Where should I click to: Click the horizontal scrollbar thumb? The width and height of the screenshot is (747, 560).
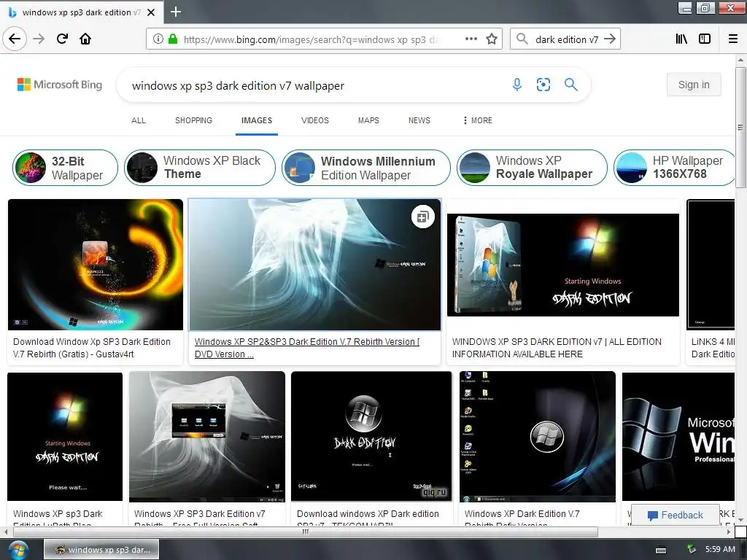(305, 532)
